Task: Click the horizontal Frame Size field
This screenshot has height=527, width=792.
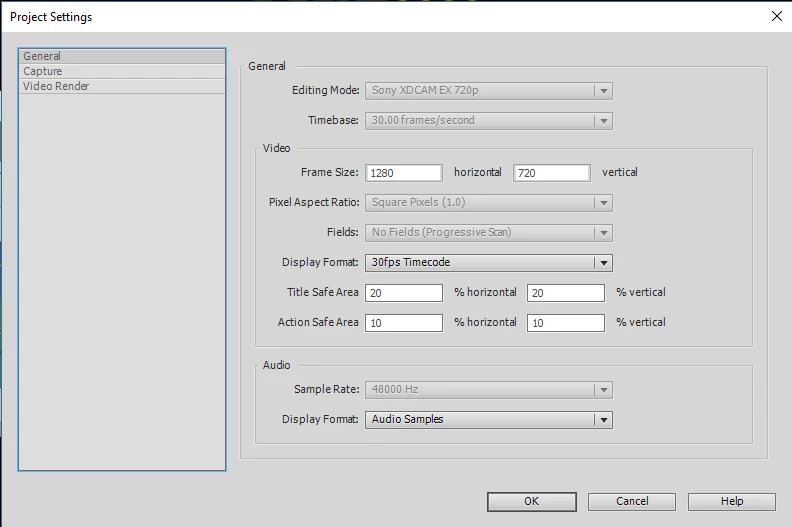Action: click(x=404, y=173)
